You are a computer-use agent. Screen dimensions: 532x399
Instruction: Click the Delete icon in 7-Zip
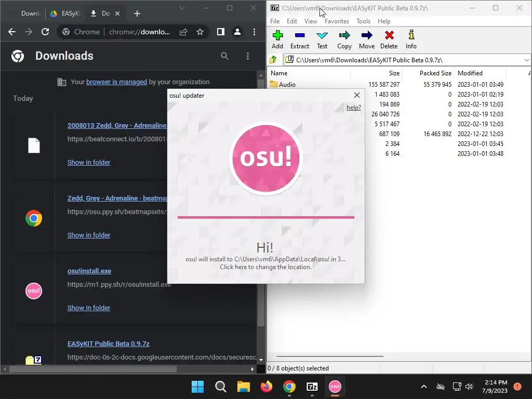click(389, 39)
